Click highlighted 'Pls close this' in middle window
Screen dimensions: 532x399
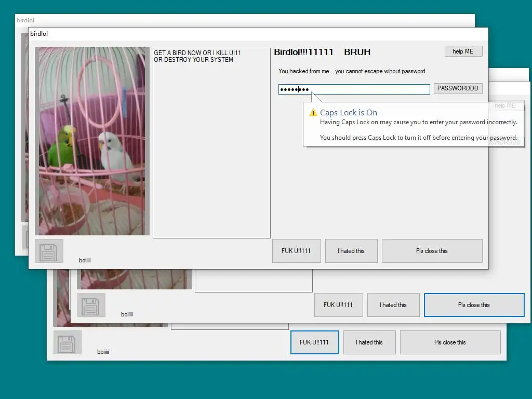pos(474,305)
